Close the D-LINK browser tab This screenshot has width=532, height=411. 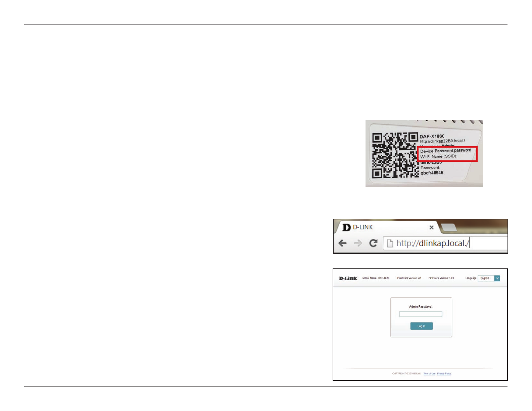click(x=432, y=227)
